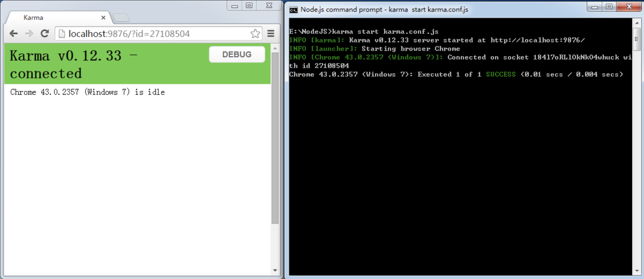Click the browser scrollbar up arrow
This screenshot has height=279, width=644.
(x=275, y=48)
